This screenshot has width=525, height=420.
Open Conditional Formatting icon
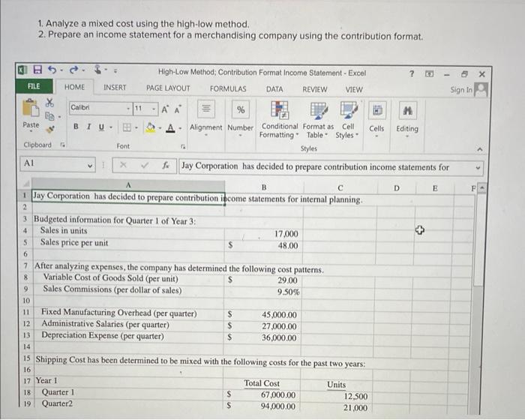click(280, 109)
